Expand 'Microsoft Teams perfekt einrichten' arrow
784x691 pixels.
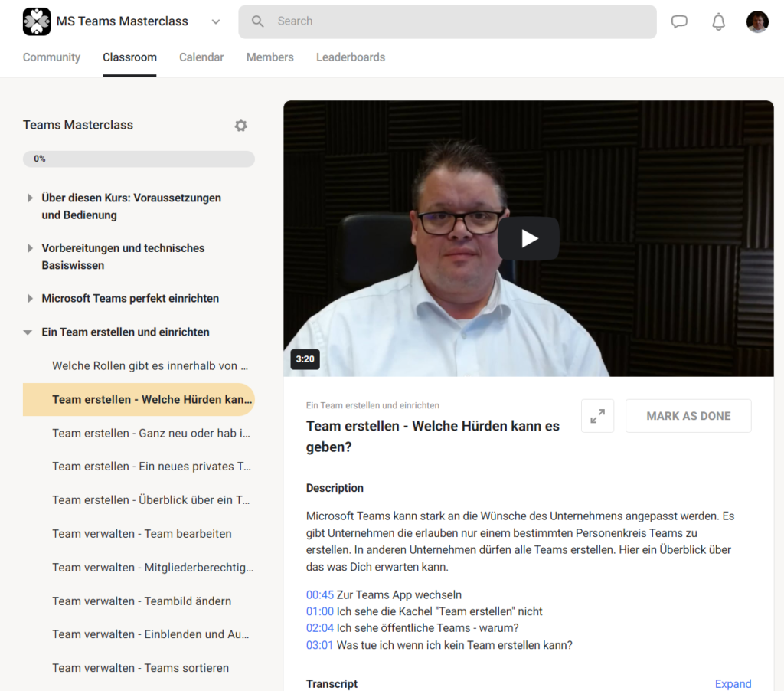tap(30, 299)
